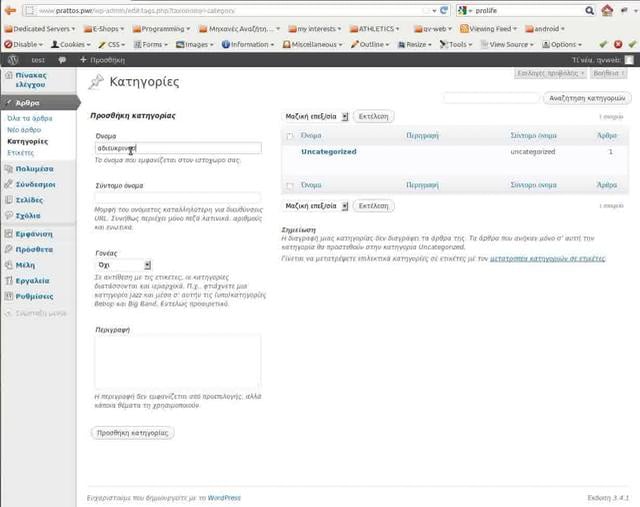Open the Resize toolbar menu
The width and height of the screenshot is (640, 507).
[x=414, y=44]
